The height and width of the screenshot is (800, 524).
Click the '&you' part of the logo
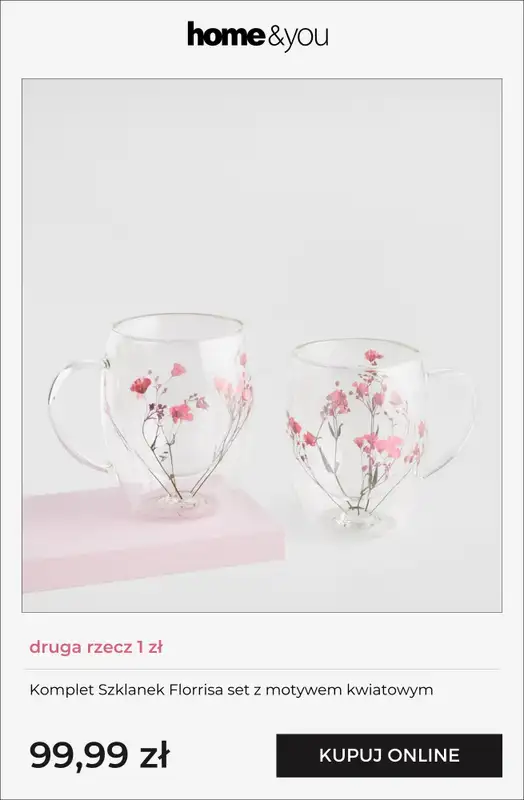point(297,37)
